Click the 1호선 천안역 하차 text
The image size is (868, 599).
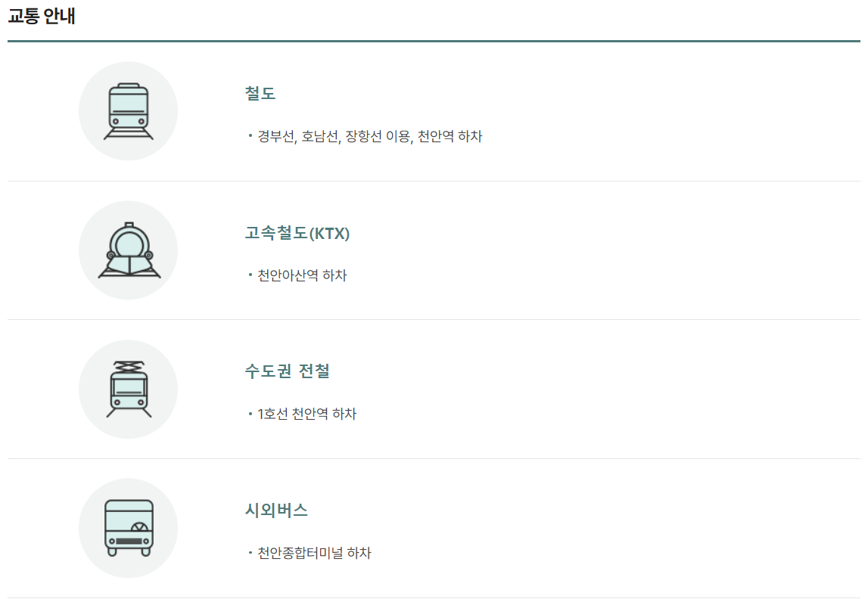click(307, 414)
